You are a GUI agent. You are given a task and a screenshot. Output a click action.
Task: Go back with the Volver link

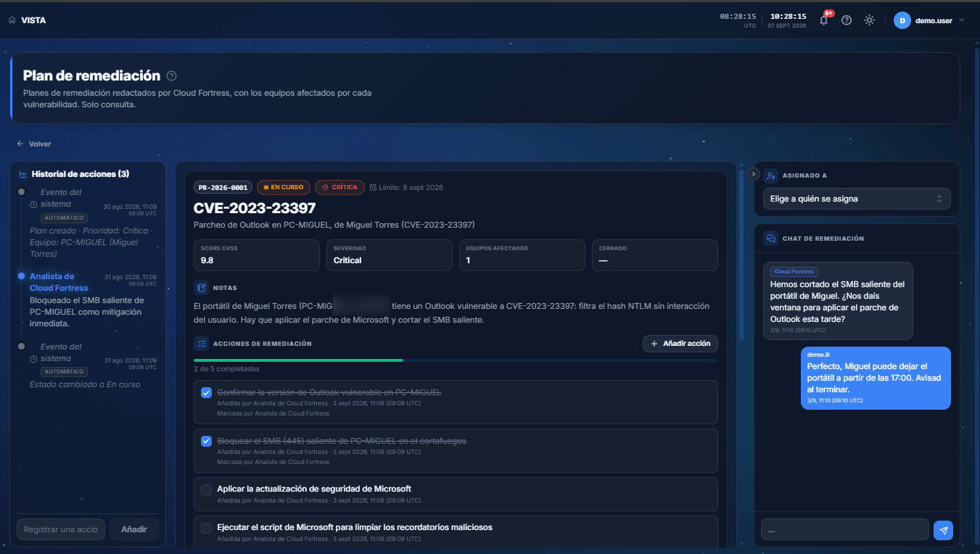[x=34, y=144]
